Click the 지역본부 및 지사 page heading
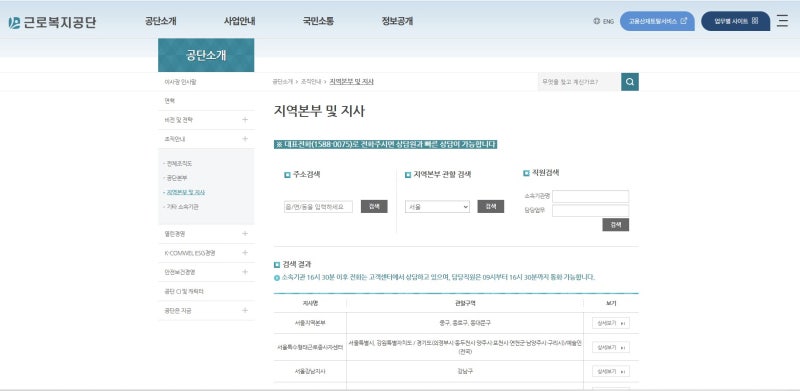Screen dimensions: 800x391 pos(319,111)
